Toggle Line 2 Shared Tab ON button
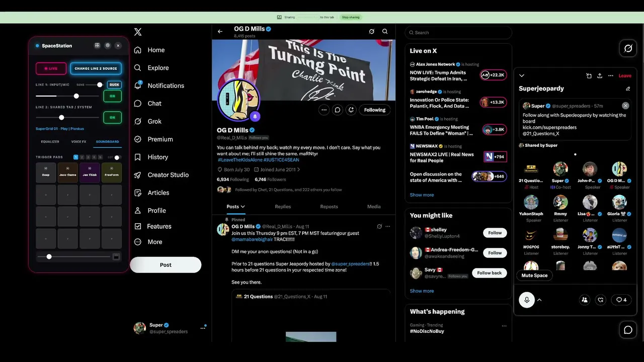Image resolution: width=644 pixels, height=362 pixels. click(x=112, y=118)
